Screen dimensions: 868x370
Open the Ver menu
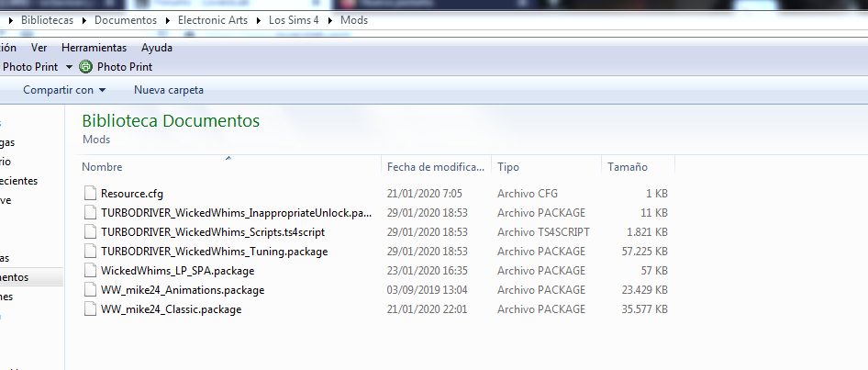click(39, 48)
